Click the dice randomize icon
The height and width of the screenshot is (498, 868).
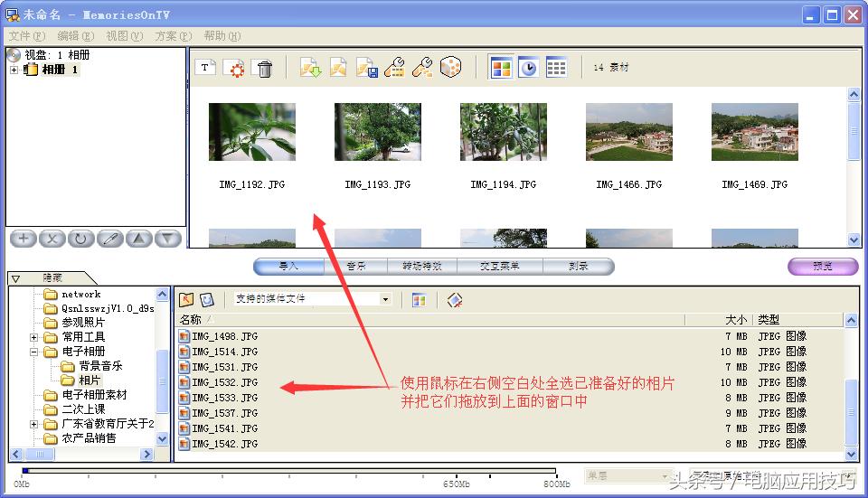pos(450,68)
